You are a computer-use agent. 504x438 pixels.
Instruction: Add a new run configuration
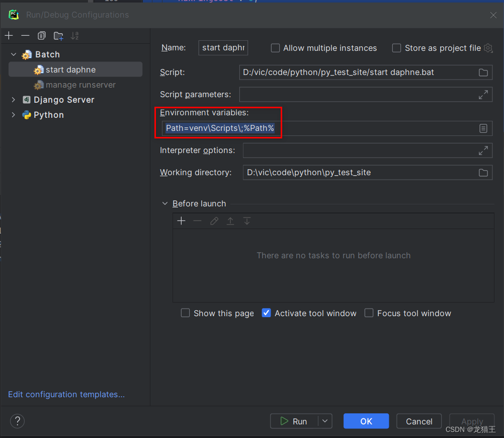tap(9, 36)
